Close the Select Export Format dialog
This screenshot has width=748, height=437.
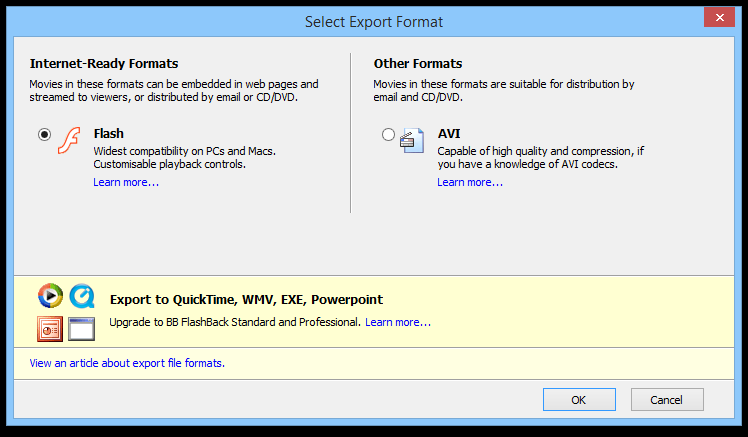coord(718,18)
